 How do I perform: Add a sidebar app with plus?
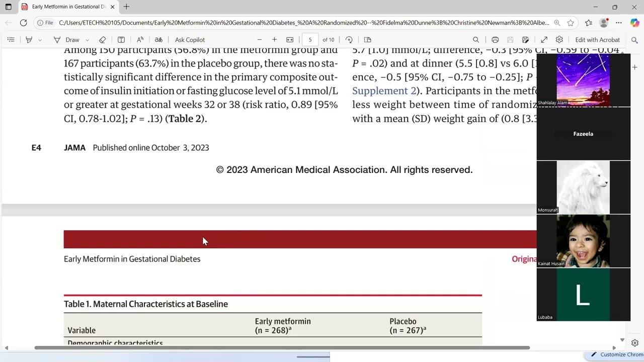[x=634, y=67]
